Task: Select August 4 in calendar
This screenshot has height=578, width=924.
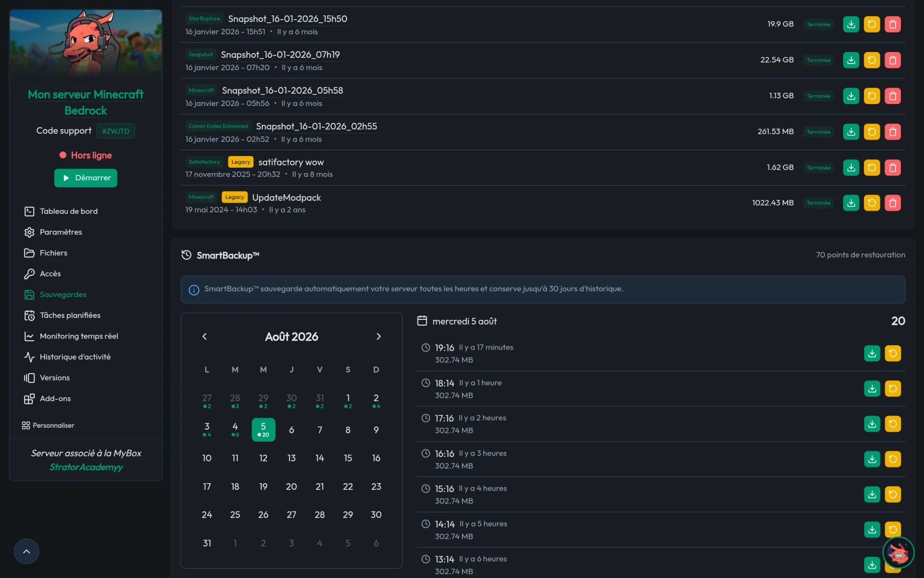Action: 235,429
